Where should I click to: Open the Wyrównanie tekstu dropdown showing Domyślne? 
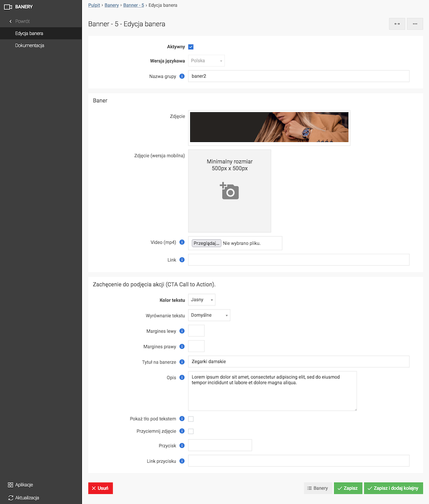[209, 315]
